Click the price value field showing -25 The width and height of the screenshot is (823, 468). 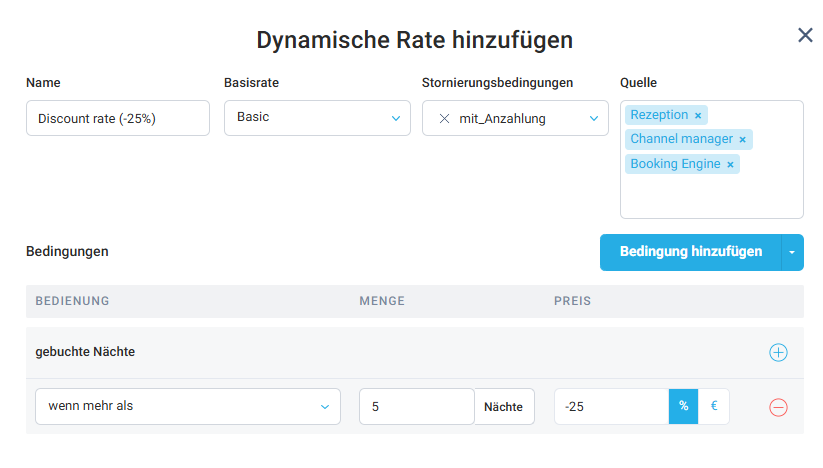click(x=610, y=407)
